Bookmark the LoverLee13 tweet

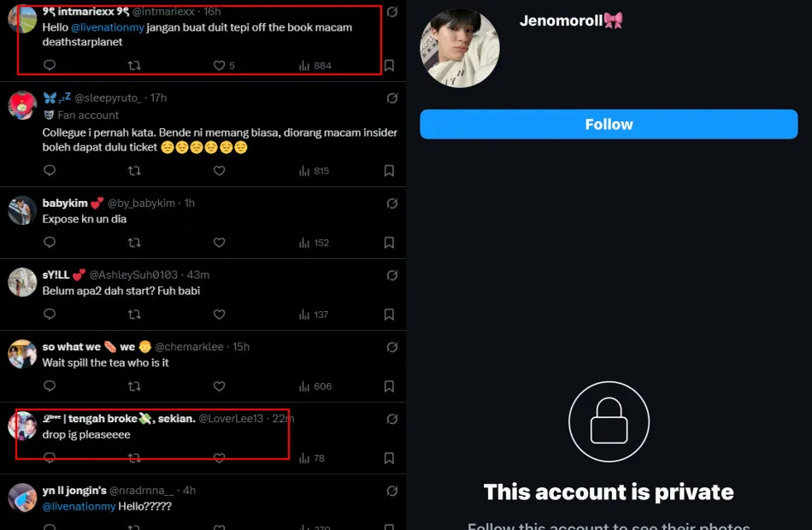coord(389,458)
